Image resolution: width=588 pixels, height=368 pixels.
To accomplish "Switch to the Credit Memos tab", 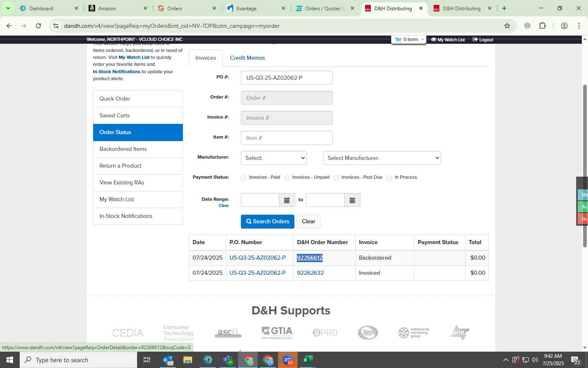I will coord(247,58).
